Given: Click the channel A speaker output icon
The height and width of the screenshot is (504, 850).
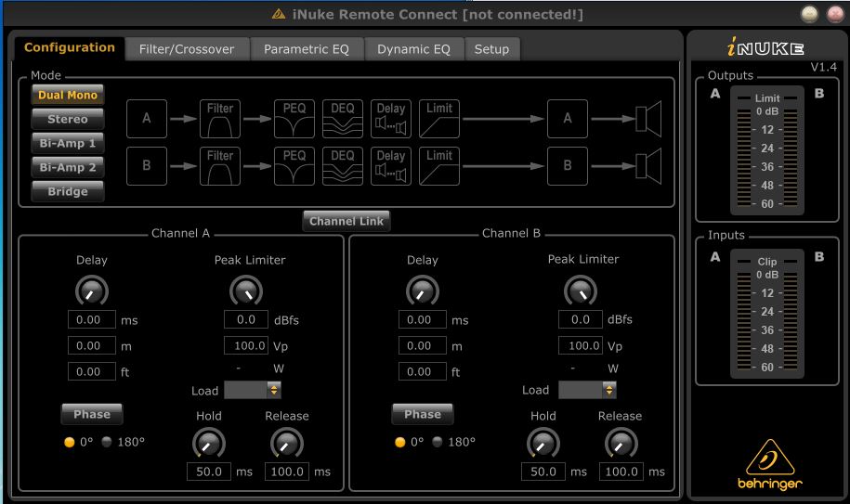Looking at the screenshot, I should tap(647, 119).
